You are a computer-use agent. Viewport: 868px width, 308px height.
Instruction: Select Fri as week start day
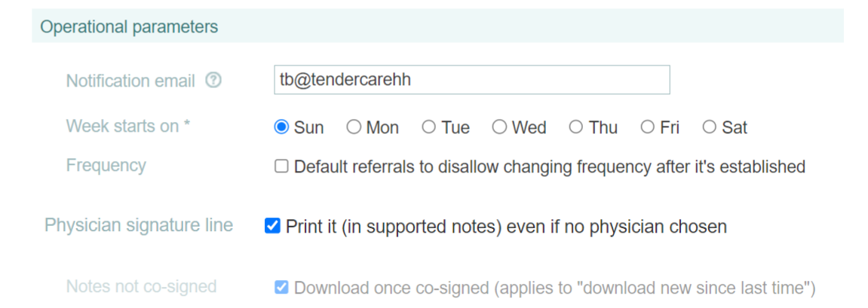tap(647, 127)
